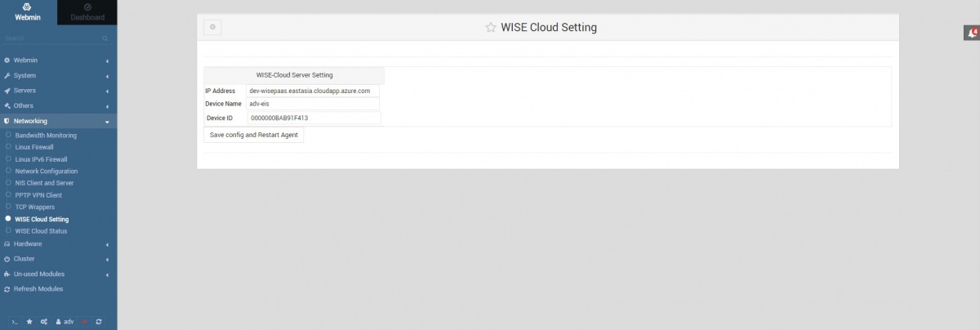Viewport: 980px width, 330px height.
Task: Click the Device ID input field
Action: [314, 118]
